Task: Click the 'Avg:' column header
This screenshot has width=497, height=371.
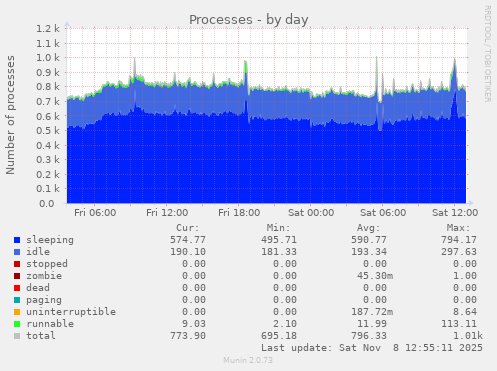Action: click(368, 228)
